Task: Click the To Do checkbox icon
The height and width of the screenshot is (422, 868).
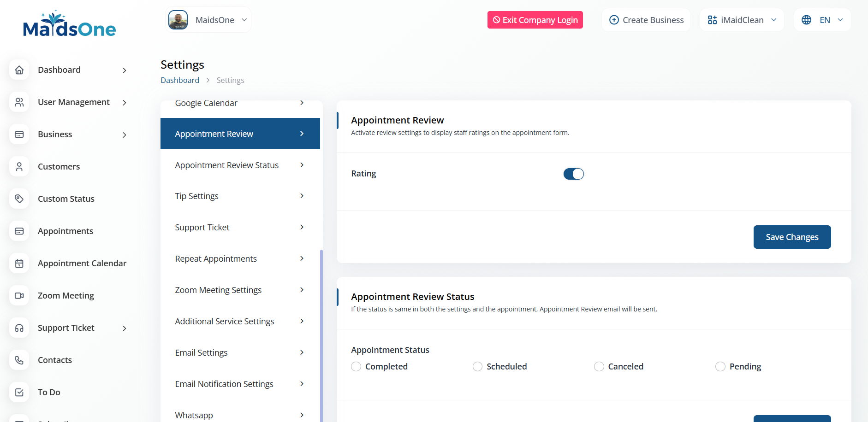Action: pos(19,393)
